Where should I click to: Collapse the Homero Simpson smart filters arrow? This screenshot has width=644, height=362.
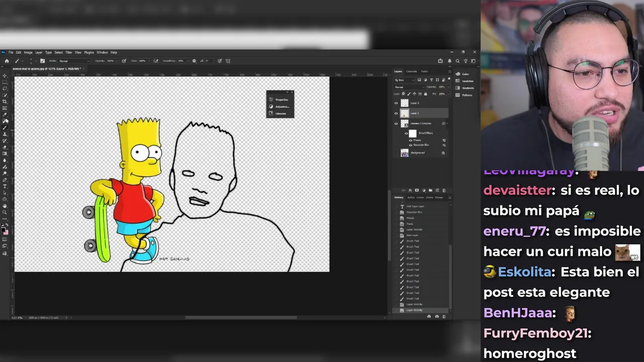(x=447, y=123)
